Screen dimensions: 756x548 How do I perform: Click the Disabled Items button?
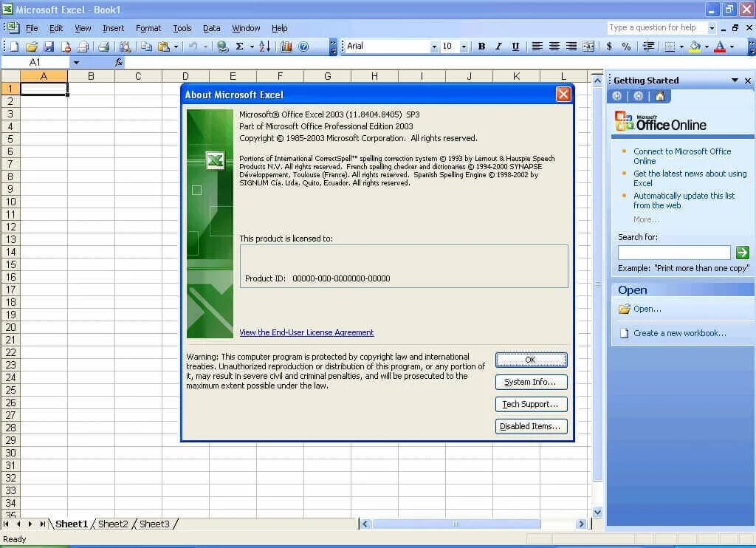(531, 426)
